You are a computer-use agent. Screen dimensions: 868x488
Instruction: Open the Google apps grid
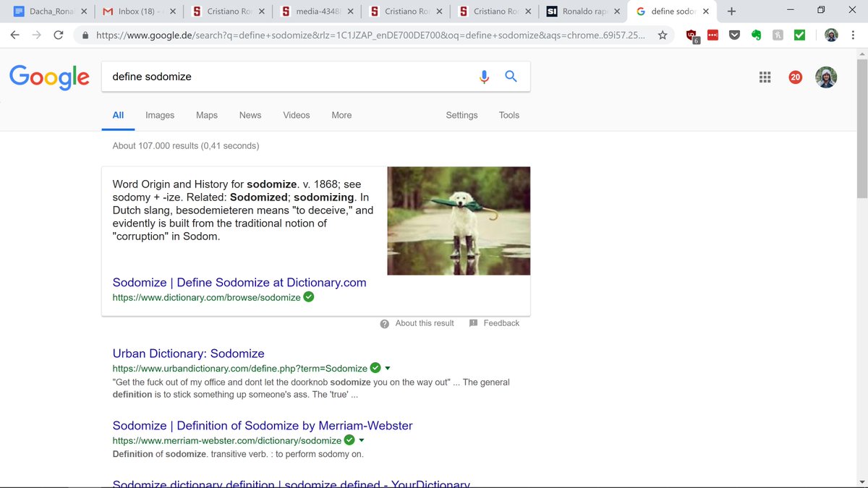click(765, 77)
